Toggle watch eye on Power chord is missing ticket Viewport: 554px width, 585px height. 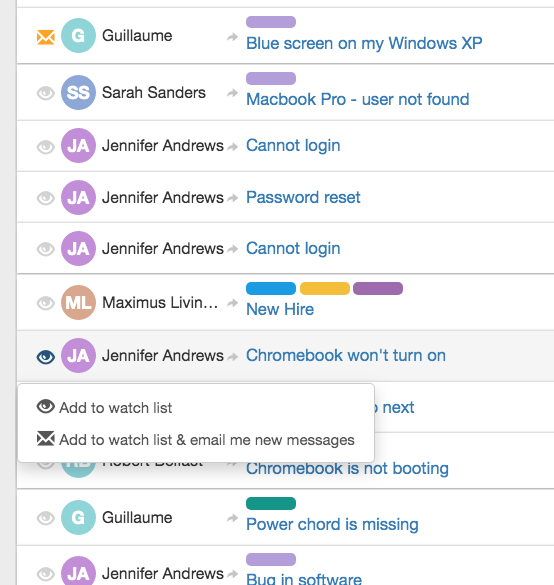click(x=46, y=518)
